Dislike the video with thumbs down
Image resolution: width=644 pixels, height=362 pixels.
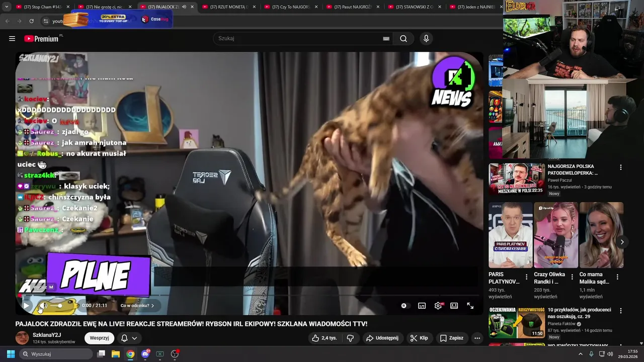pos(351,338)
